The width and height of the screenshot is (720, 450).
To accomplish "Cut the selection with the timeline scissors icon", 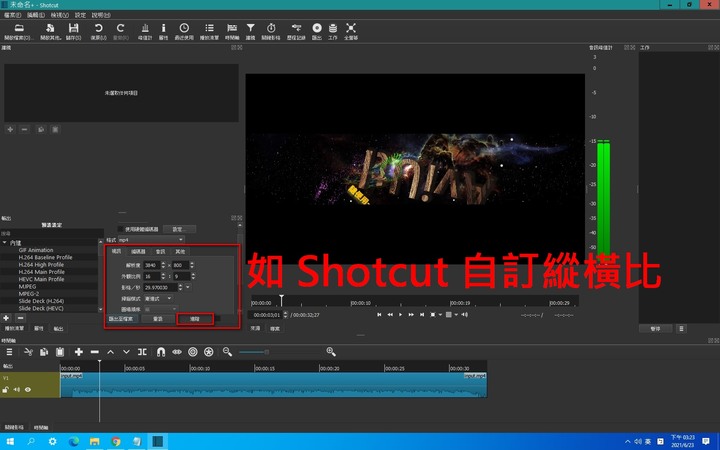I will pyautogui.click(x=28, y=352).
